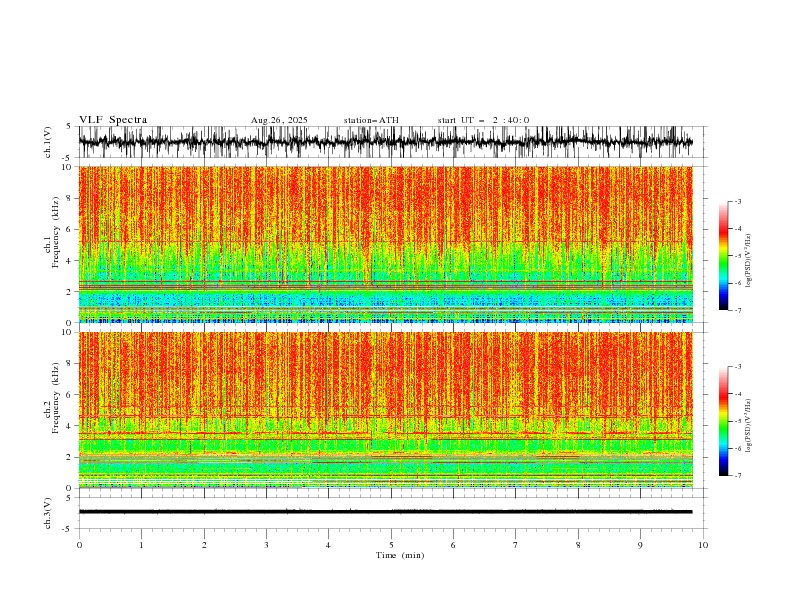Click the time axis tick label '5'
792x612 pixels.
coord(391,545)
